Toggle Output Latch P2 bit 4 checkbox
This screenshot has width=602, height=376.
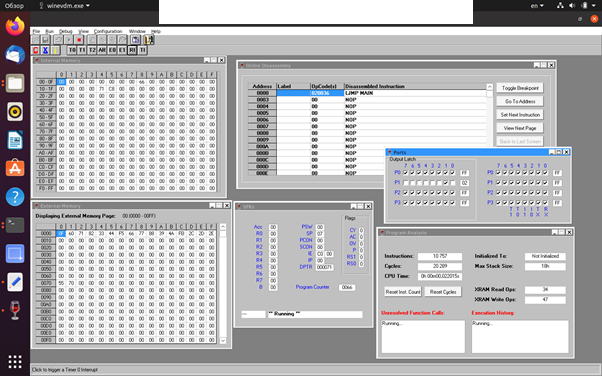click(426, 193)
